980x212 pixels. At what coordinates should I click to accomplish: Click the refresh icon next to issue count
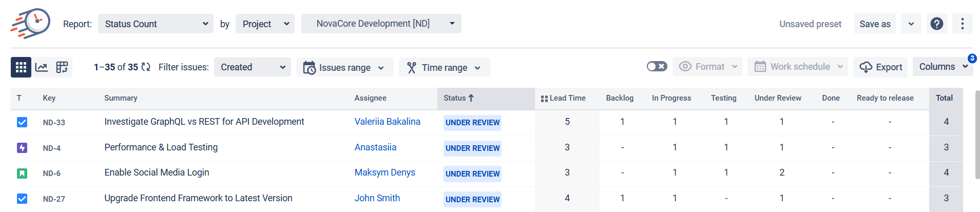146,67
